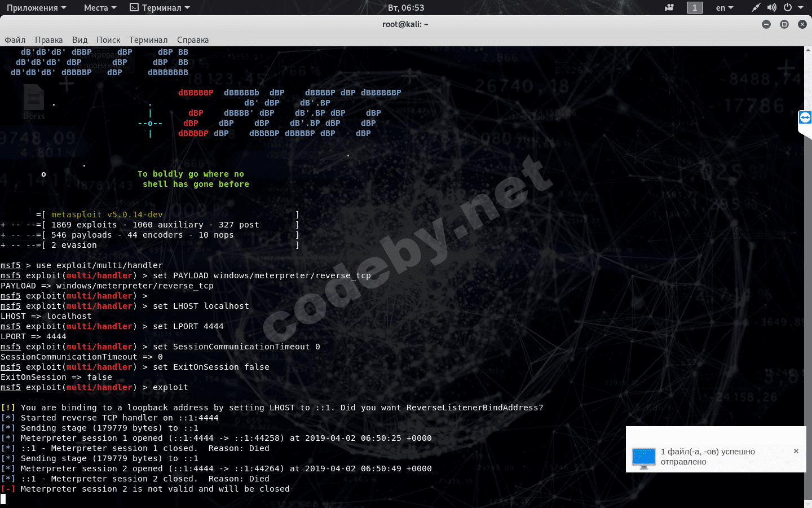This screenshot has height=508, width=812.
Task: Dismiss the file-sent notification with its X
Action: (x=796, y=451)
